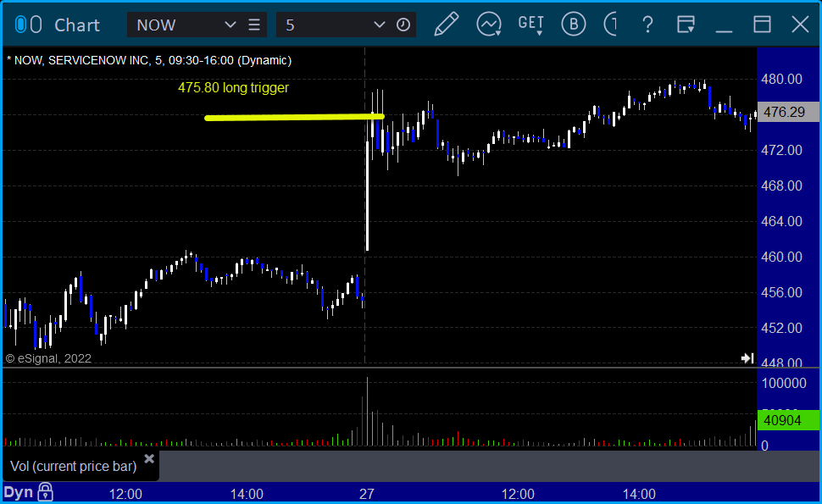
Task: Minimize the chart window
Action: pos(724,31)
